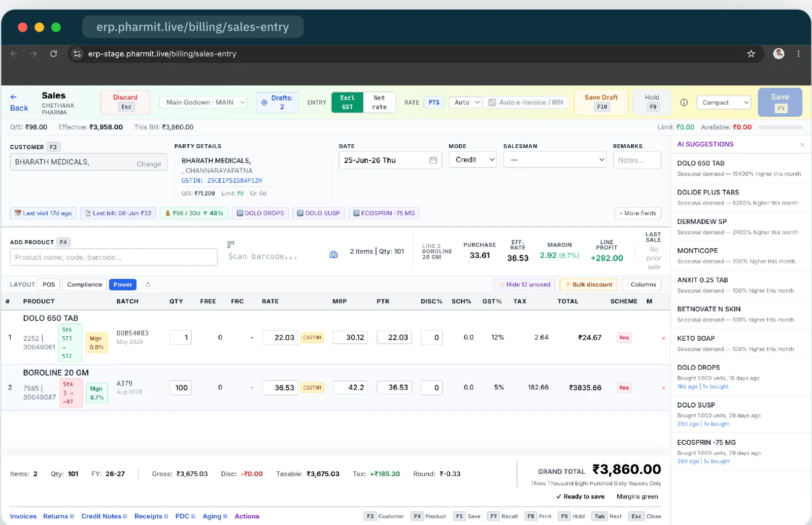
Task: Open the user profile avatar
Action: (779, 53)
